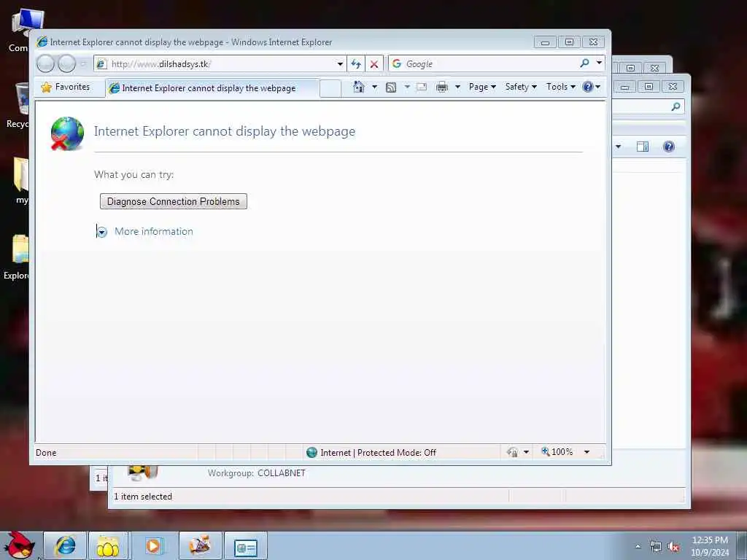Click the More information link text
The width and height of the screenshot is (747, 560).
(x=154, y=231)
